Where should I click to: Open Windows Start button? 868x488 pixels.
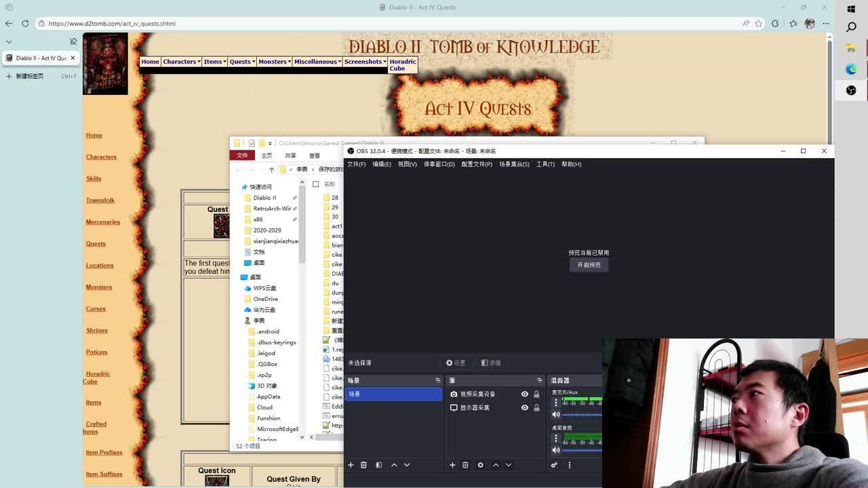tap(851, 9)
